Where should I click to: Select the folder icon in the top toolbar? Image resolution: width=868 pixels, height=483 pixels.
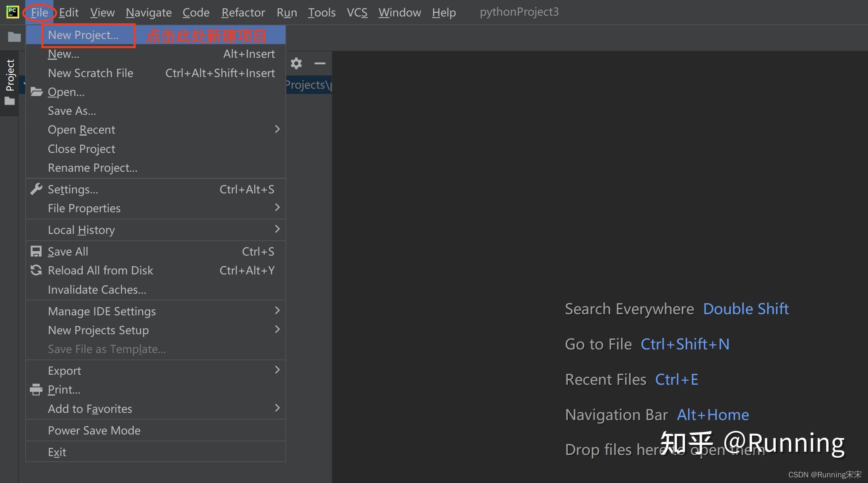pos(14,37)
